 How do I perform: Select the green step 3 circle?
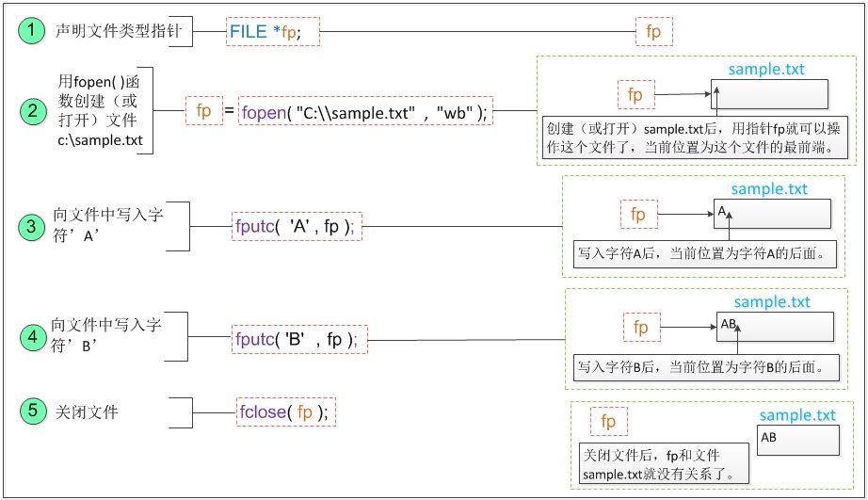[34, 226]
